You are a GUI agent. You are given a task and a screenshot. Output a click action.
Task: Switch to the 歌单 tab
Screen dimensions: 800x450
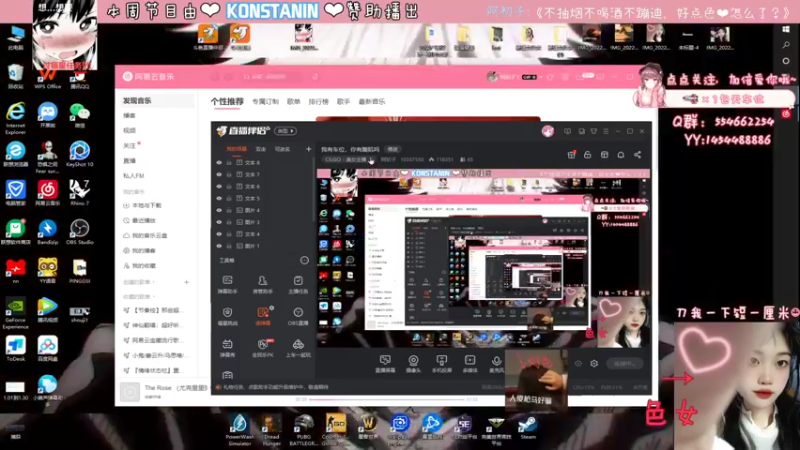[294, 102]
